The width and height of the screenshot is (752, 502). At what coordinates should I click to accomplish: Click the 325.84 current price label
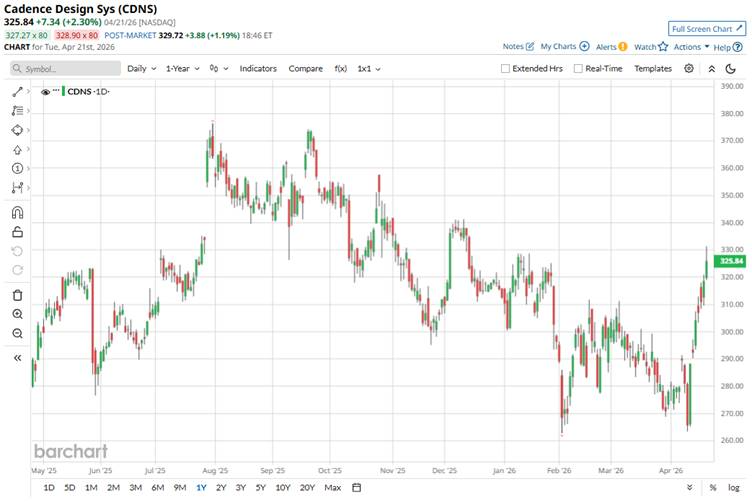tap(732, 261)
